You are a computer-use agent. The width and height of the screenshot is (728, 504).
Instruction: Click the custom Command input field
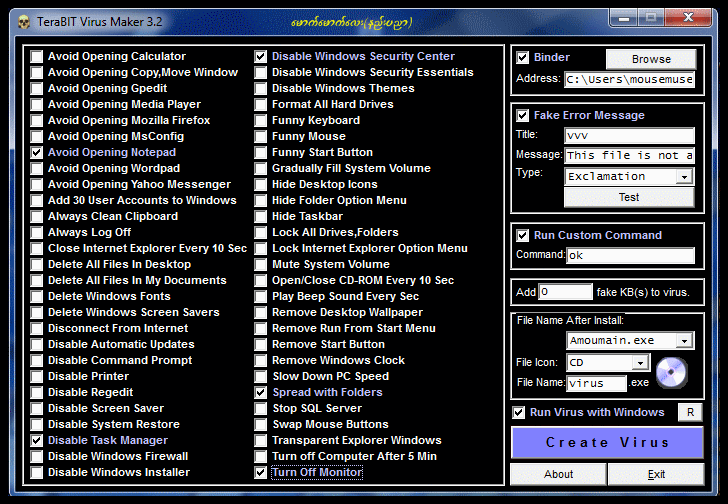[x=630, y=256]
